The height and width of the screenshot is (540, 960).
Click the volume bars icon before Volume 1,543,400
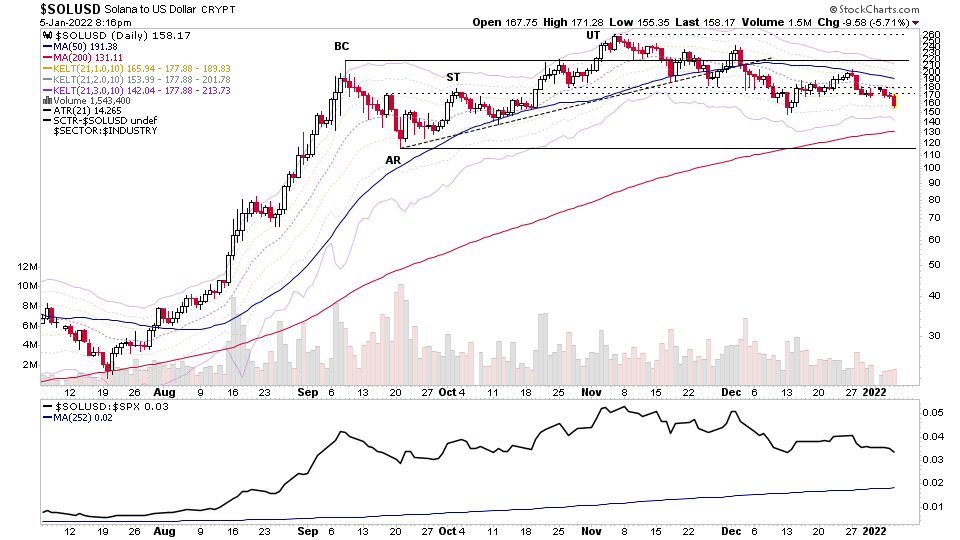(x=47, y=101)
